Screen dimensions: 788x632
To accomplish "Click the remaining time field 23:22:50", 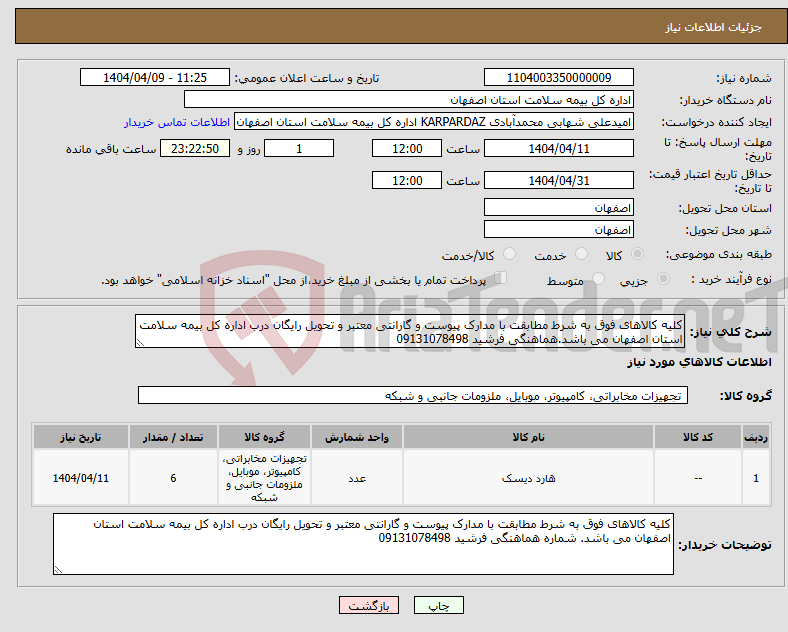I will tap(195, 149).
